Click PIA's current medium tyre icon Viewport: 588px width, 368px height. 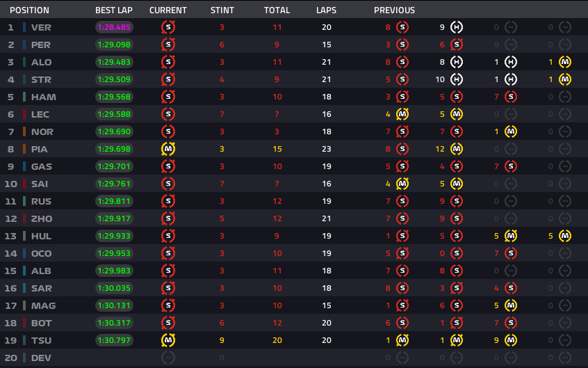(x=168, y=149)
